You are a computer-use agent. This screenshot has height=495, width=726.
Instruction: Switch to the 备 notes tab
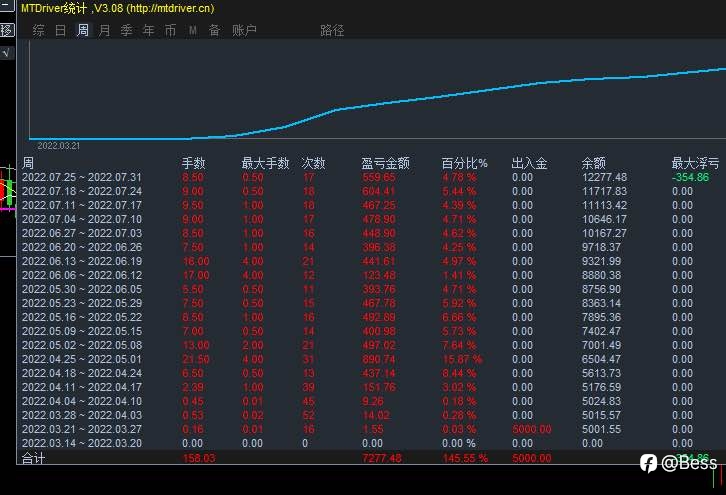pyautogui.click(x=214, y=31)
